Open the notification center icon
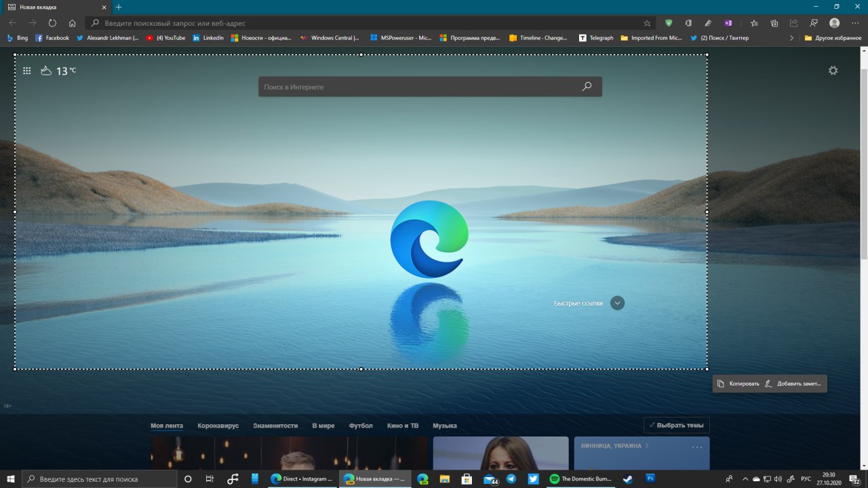The image size is (868, 488). [854, 479]
